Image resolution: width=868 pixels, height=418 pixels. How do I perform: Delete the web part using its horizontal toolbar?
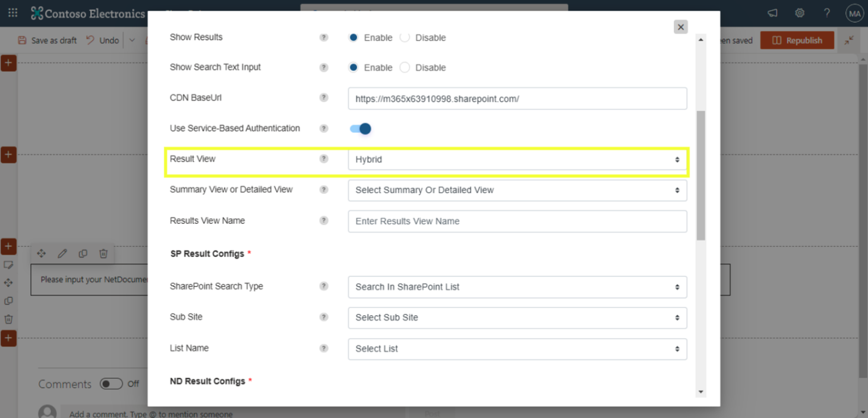(103, 253)
